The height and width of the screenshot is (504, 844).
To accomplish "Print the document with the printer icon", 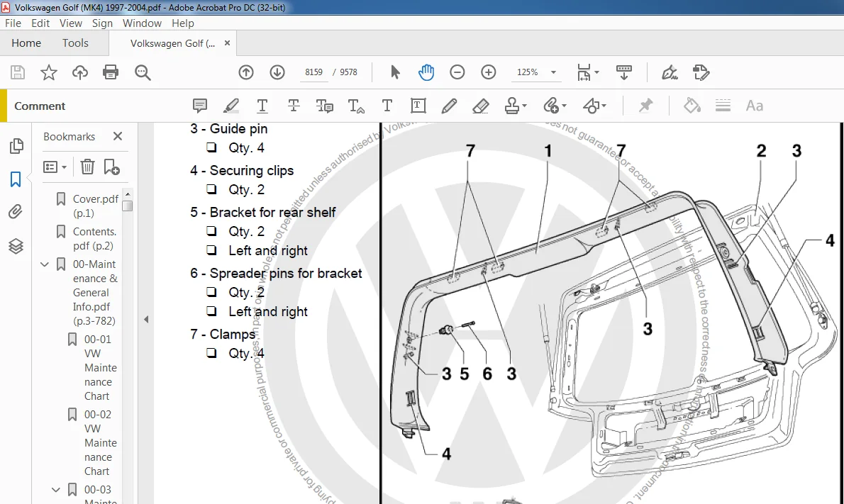I will coord(111,72).
